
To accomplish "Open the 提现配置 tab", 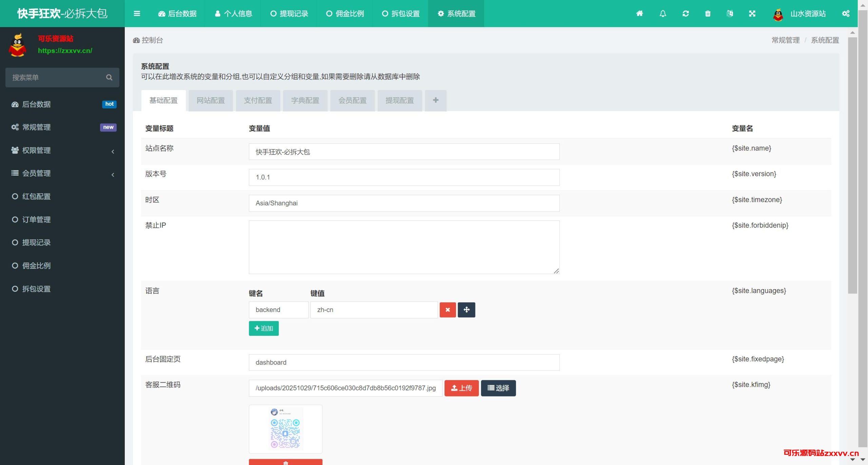I will pos(399,100).
